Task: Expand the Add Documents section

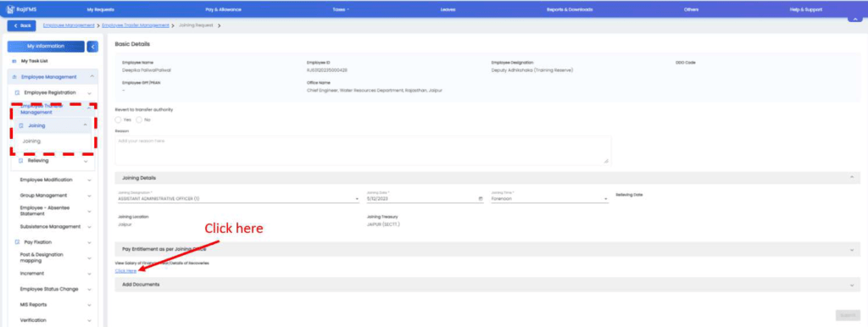Action: [851, 285]
